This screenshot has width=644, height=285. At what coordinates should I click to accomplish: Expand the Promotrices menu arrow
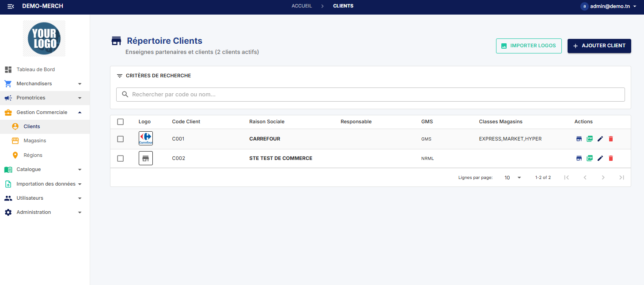[80, 98]
